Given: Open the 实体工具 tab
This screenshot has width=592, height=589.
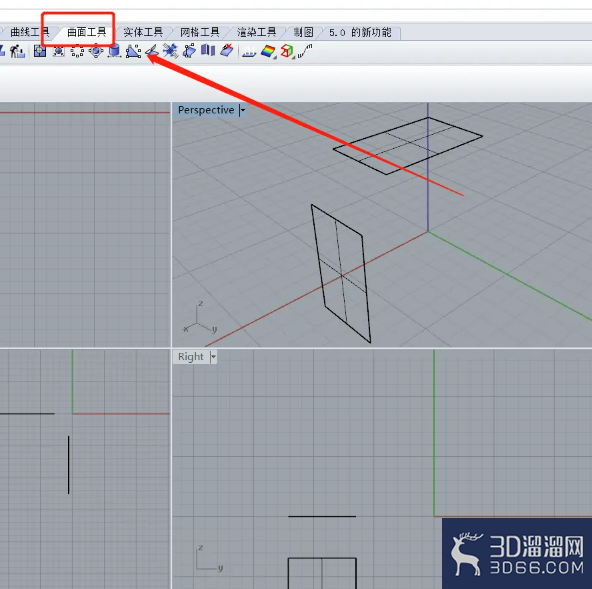Looking at the screenshot, I should tap(143, 32).
